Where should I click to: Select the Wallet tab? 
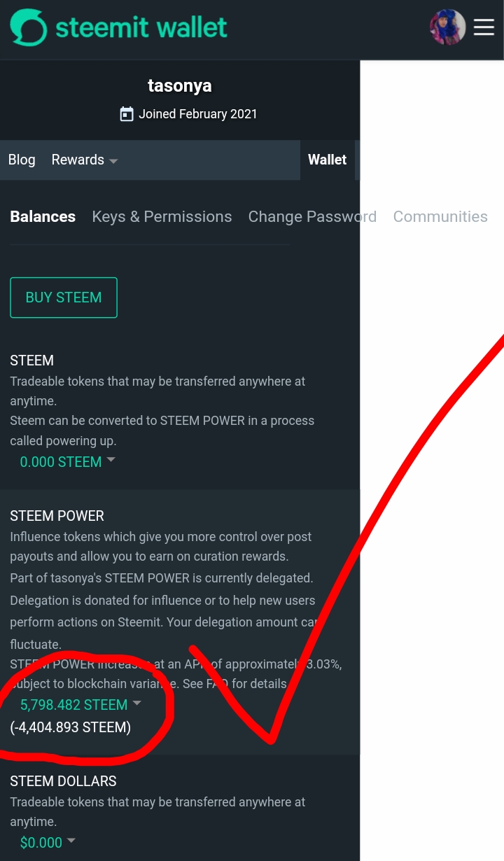pyautogui.click(x=327, y=160)
